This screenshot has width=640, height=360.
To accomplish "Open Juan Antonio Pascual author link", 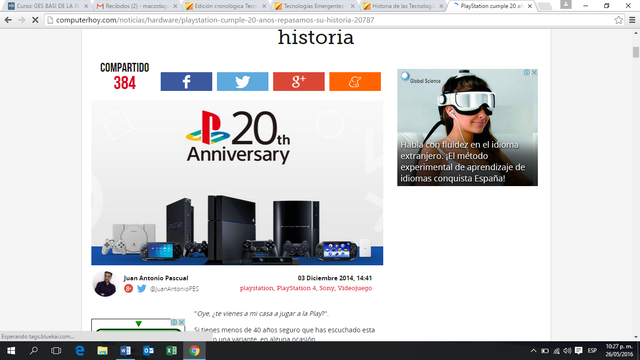I will 156,278.
